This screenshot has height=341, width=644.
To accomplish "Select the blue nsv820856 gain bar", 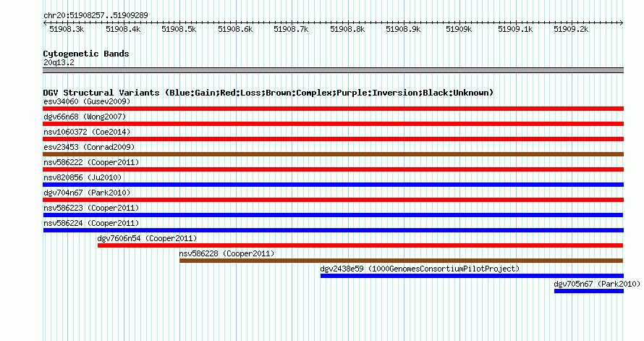I will (333, 185).
